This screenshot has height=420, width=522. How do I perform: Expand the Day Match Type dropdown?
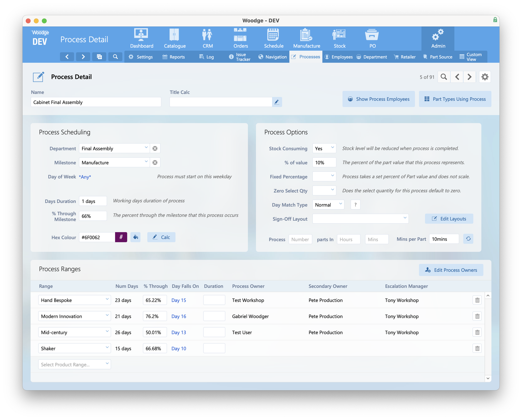click(x=328, y=205)
